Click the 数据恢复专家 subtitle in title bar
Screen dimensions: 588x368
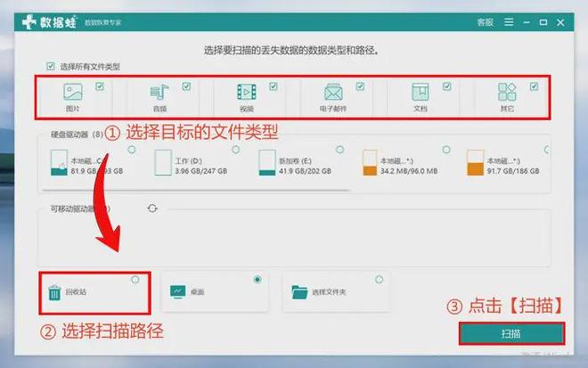pos(102,22)
